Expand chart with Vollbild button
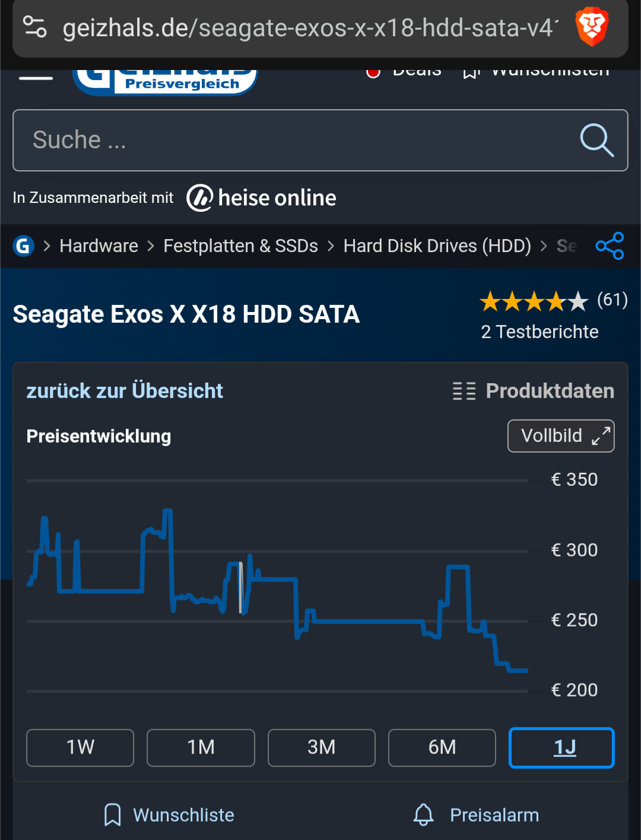This screenshot has height=840, width=641. coord(561,436)
